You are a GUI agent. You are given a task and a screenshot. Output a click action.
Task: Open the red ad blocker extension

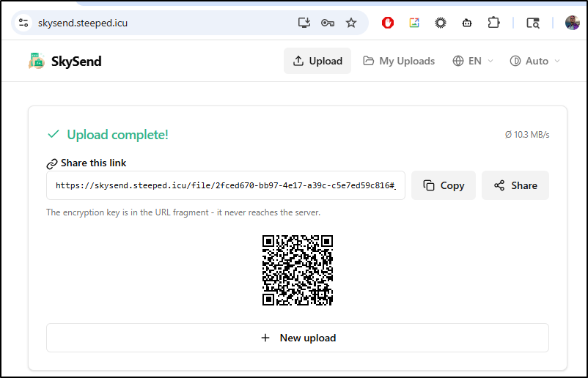(x=388, y=23)
